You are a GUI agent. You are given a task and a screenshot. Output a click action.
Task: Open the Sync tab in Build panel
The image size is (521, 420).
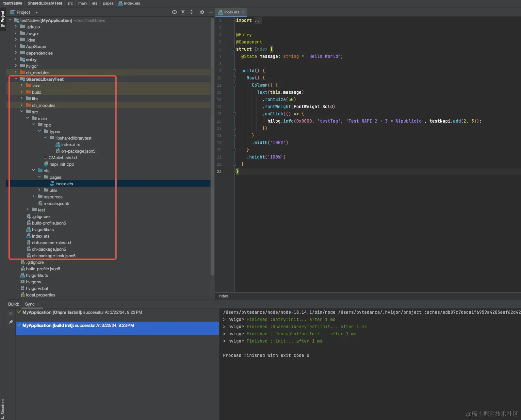(x=30, y=304)
